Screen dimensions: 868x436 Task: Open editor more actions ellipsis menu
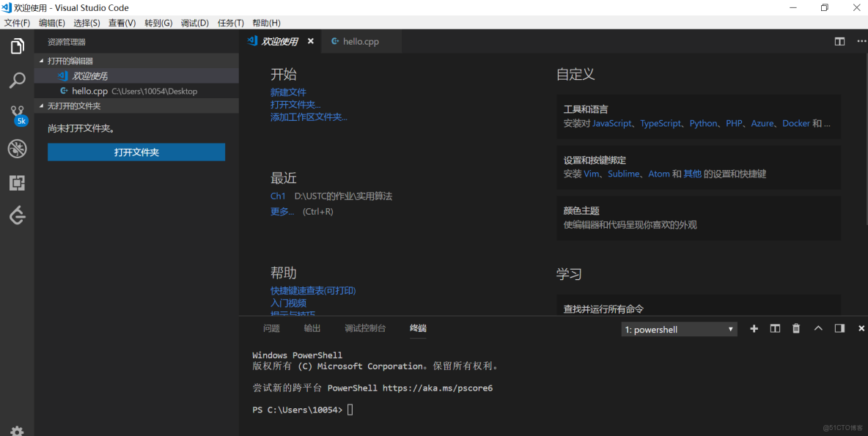pos(862,42)
